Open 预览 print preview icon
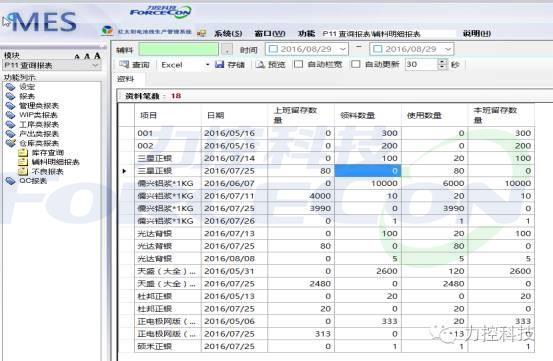 (x=260, y=65)
